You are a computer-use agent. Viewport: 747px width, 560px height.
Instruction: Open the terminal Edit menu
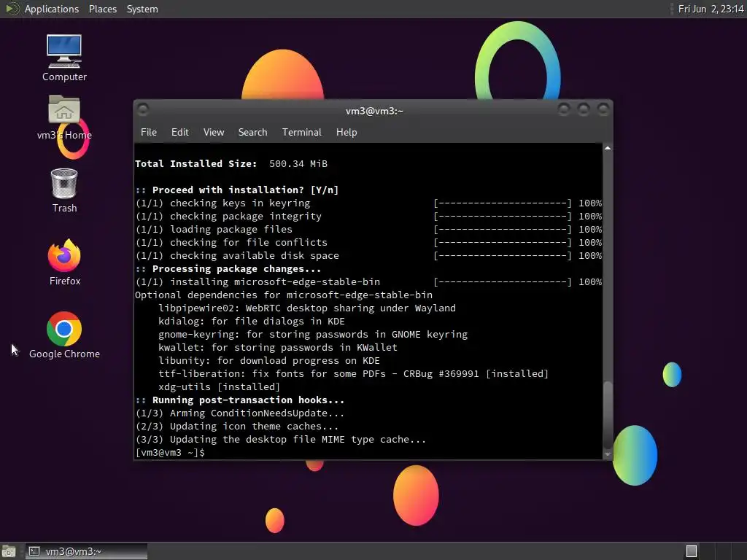[179, 133]
